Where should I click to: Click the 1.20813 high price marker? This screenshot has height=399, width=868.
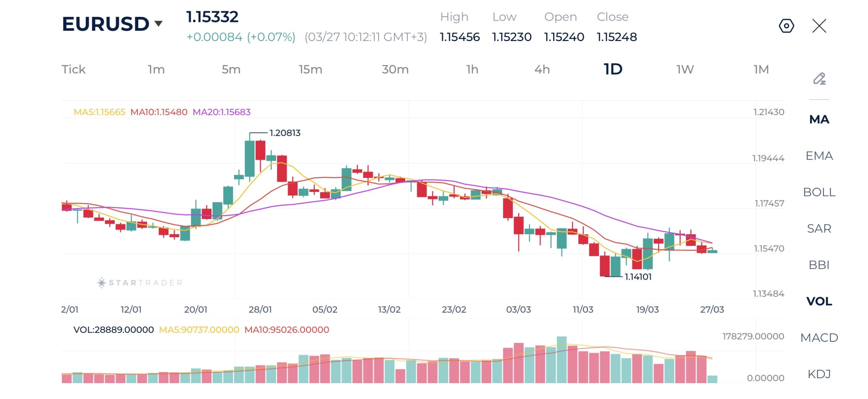tap(285, 133)
